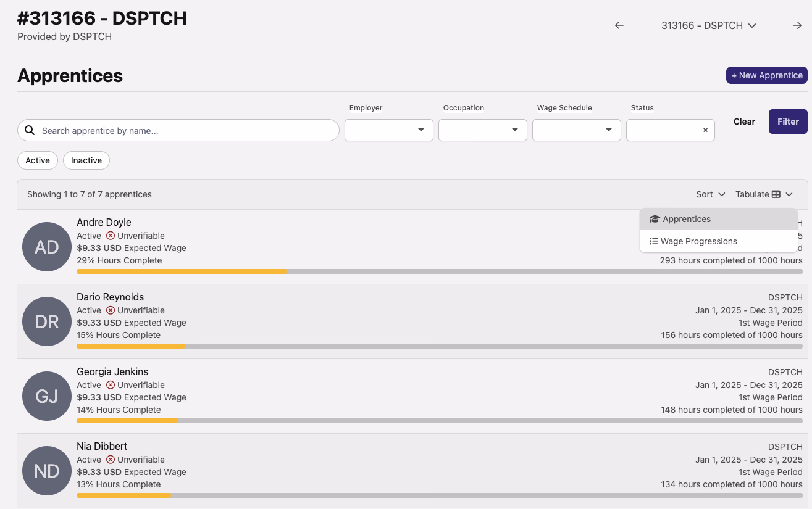Apply filters with the Filter button

(788, 122)
